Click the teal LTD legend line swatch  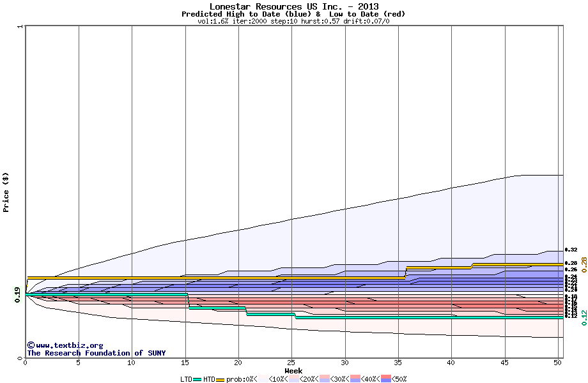coord(197,379)
